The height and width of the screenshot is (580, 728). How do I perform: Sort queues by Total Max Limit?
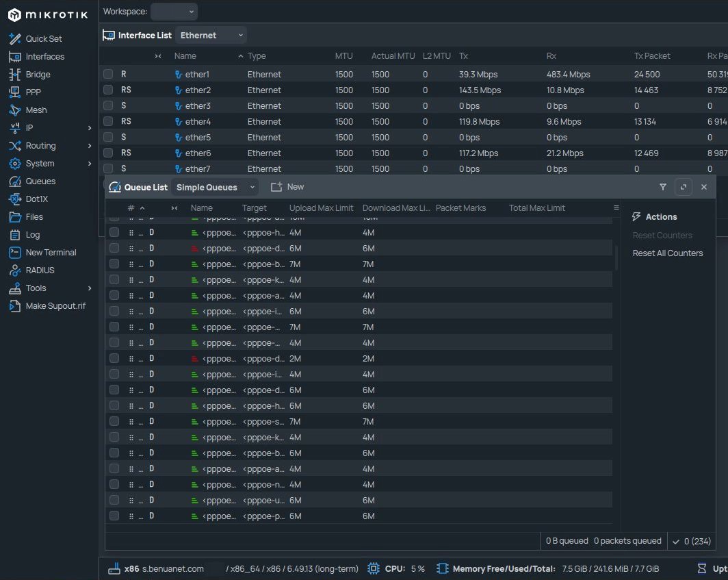(x=536, y=208)
